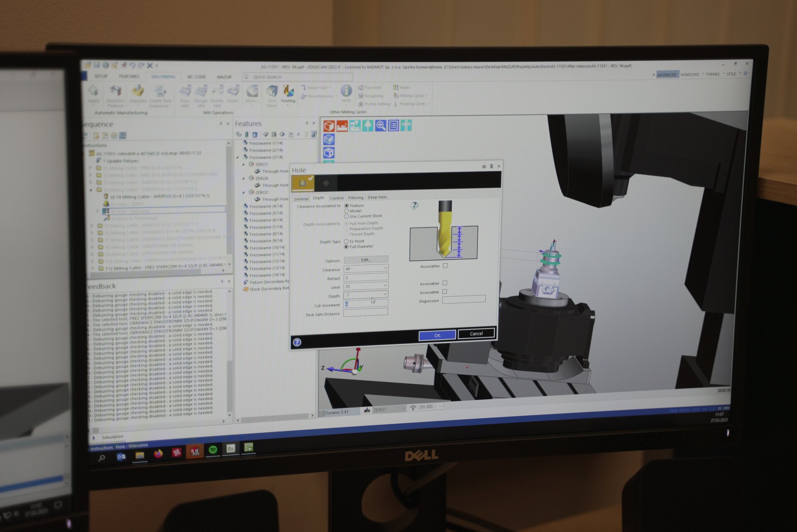This screenshot has height=532, width=797.
Task: Click the Options Edit... button
Action: [x=366, y=260]
